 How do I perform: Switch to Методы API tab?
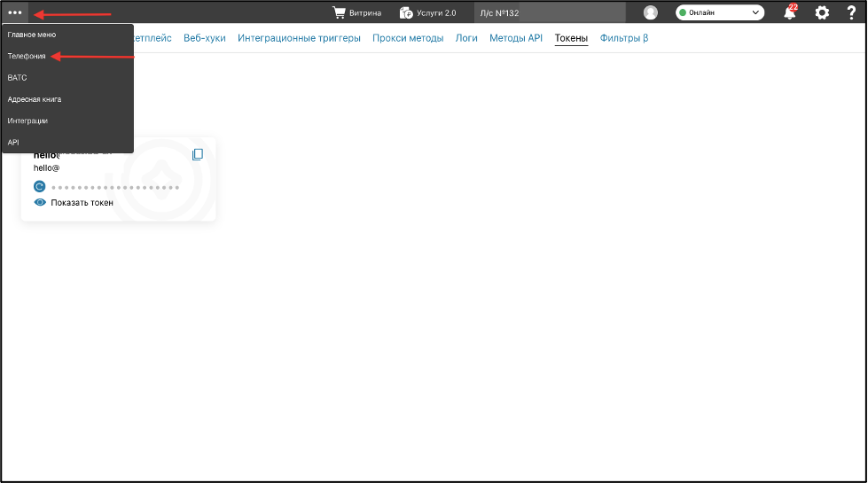[x=516, y=38]
